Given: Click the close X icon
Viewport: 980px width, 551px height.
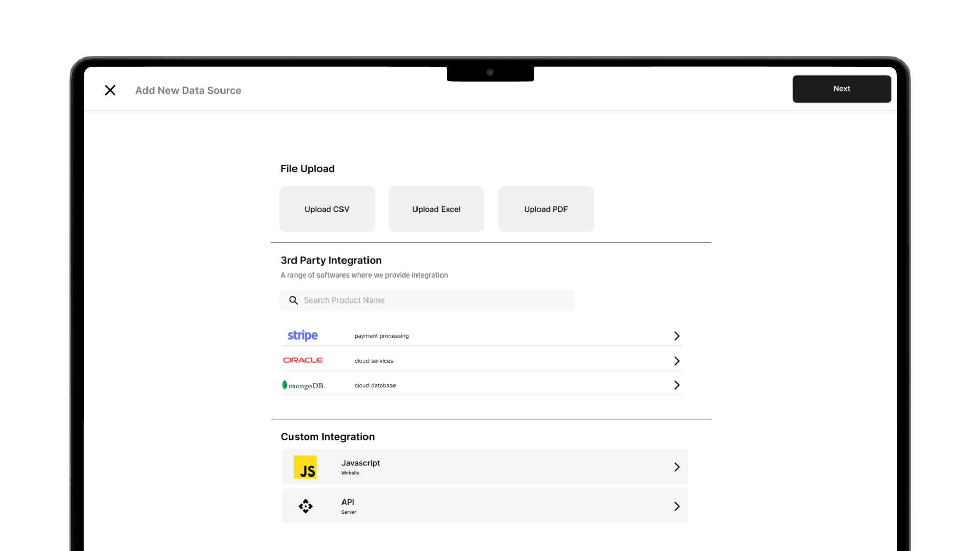Looking at the screenshot, I should coord(110,90).
